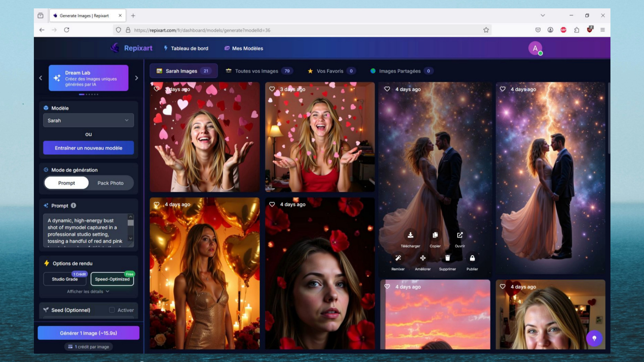Click the Générer 1 Image button
The height and width of the screenshot is (362, 644).
point(89,333)
